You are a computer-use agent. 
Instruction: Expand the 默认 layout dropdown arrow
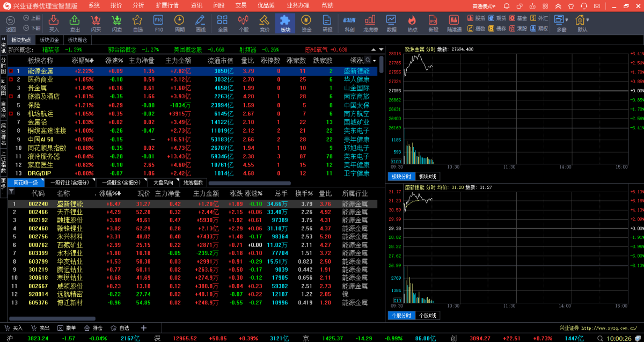pyautogui.click(x=588, y=19)
